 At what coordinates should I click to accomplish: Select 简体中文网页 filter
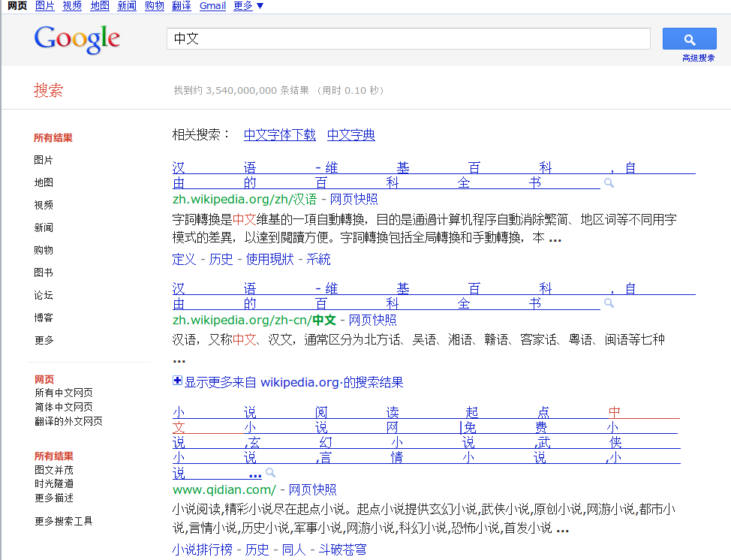click(64, 407)
